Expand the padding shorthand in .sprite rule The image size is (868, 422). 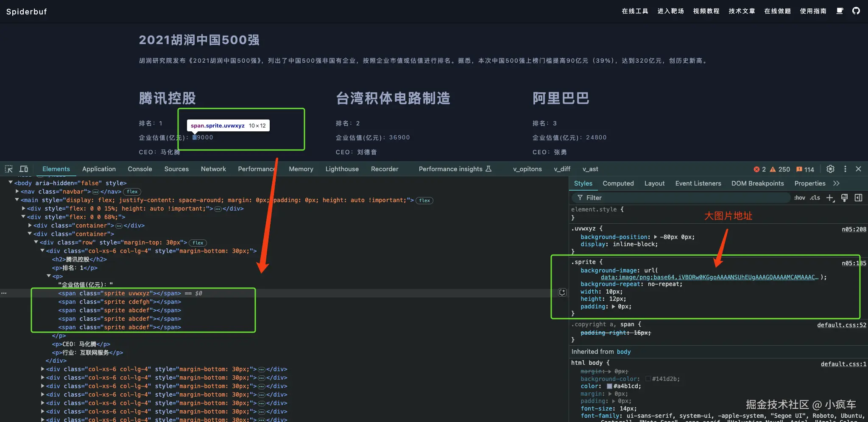(613, 307)
